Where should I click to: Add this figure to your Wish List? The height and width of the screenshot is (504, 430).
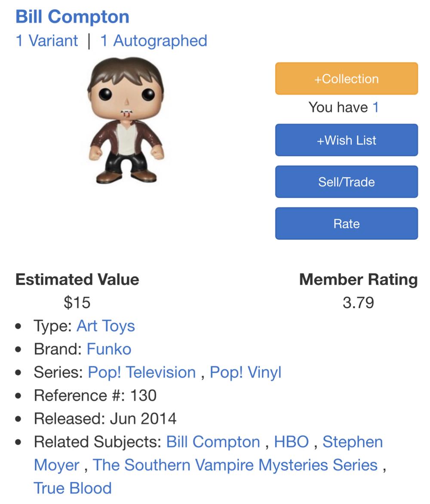[x=346, y=140]
